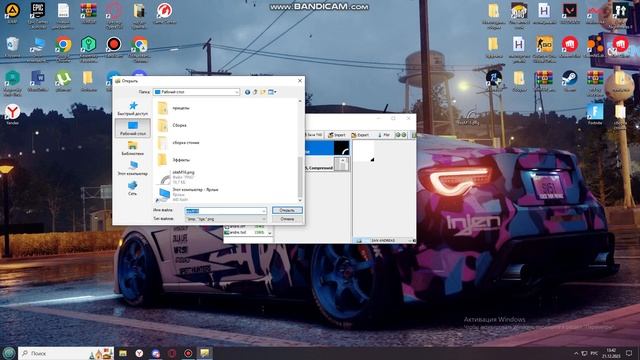The width and height of the screenshot is (640, 360).
Task: Select Libraries in the Open dialog sidebar
Action: pyautogui.click(x=133, y=148)
